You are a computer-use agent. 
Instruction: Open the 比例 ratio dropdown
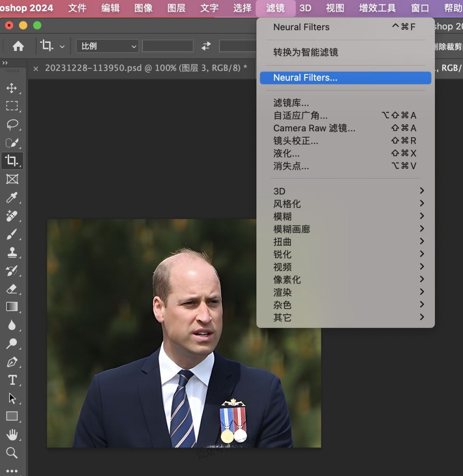(107, 46)
